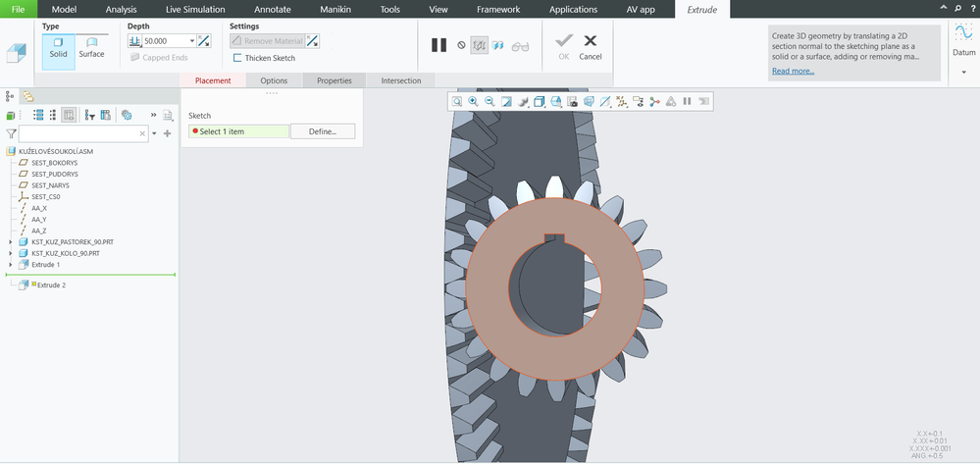Viewport: 980px width, 464px height.
Task: Click the Pause feature tool icon
Action: click(438, 45)
